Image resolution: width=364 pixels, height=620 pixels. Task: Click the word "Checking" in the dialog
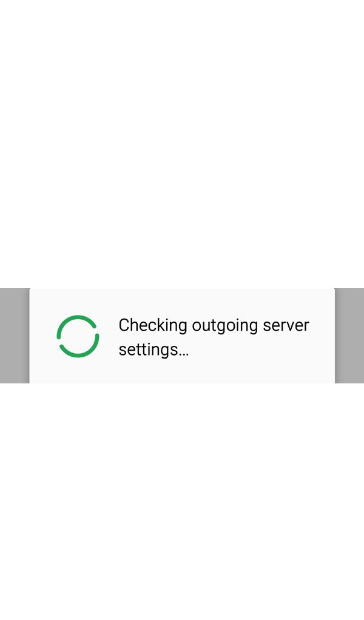click(x=153, y=326)
